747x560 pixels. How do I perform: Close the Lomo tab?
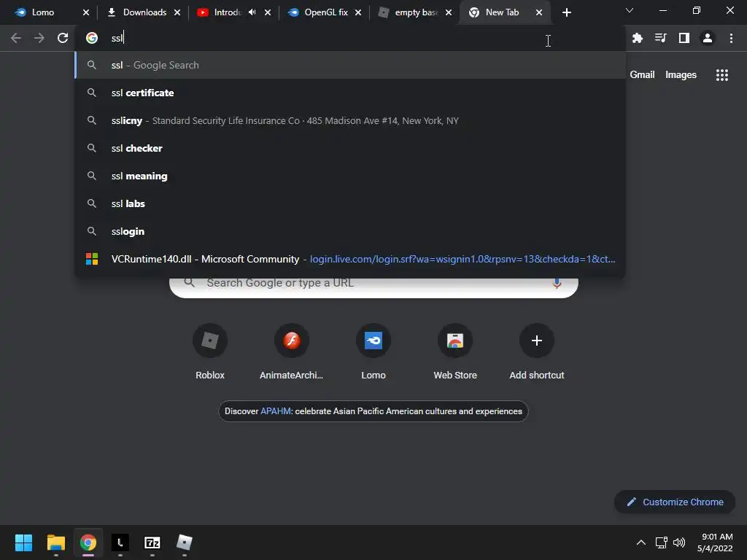point(86,12)
